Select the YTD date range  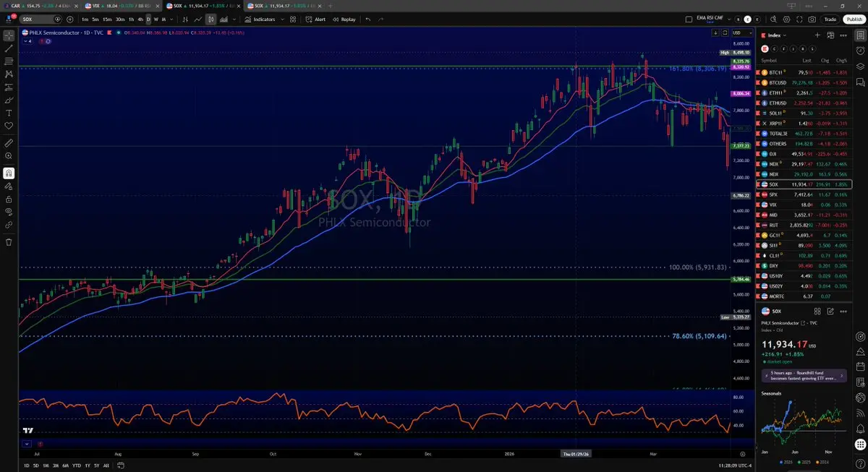coord(77,465)
